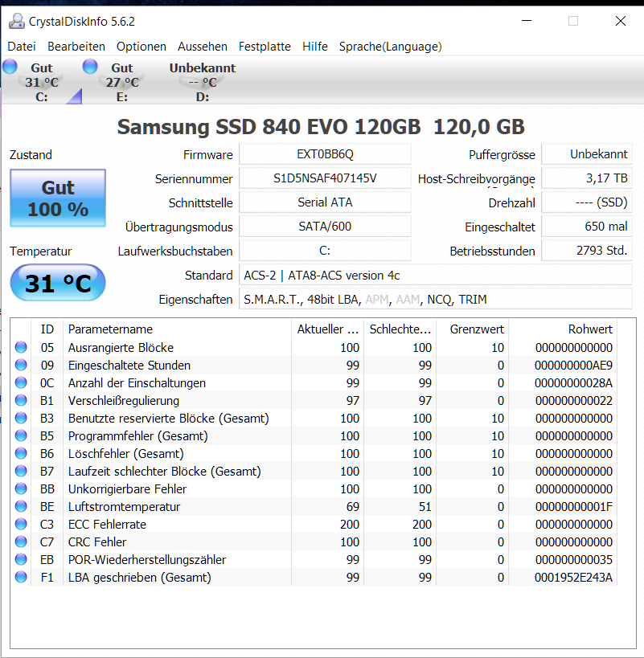Click the status icon for EB POR-Wiederherstellungszähler
The image size is (644, 658).
[21, 559]
